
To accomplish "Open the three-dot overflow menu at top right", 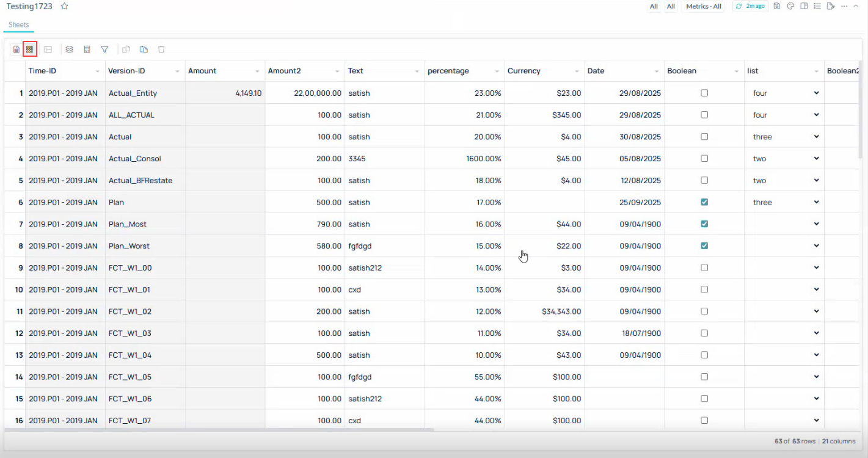I will [x=845, y=6].
